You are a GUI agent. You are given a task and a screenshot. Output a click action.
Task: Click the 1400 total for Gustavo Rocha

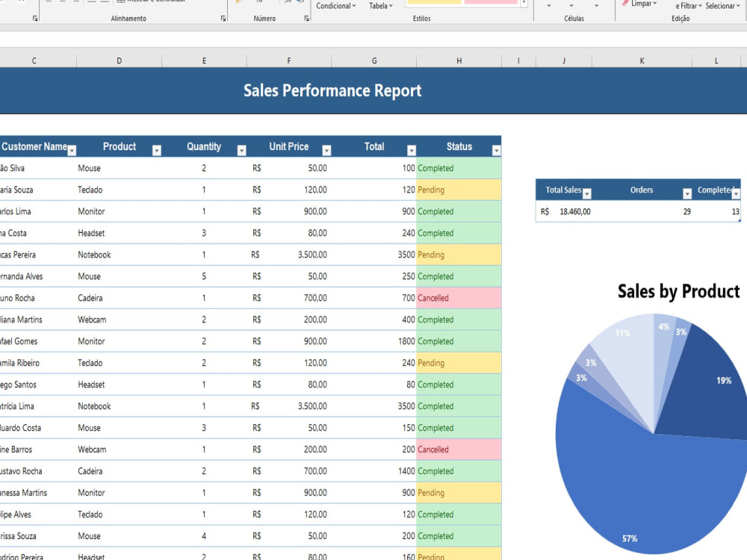pyautogui.click(x=374, y=471)
